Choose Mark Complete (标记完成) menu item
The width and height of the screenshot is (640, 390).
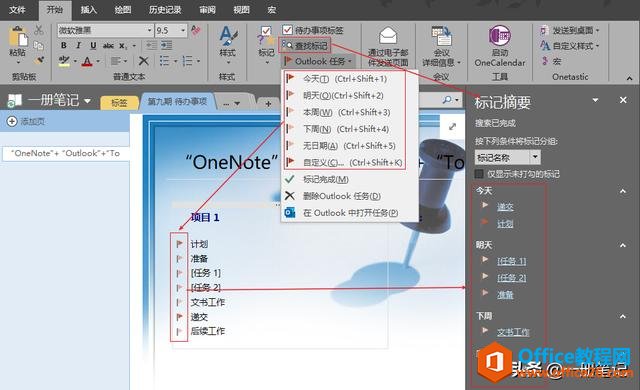click(x=350, y=179)
